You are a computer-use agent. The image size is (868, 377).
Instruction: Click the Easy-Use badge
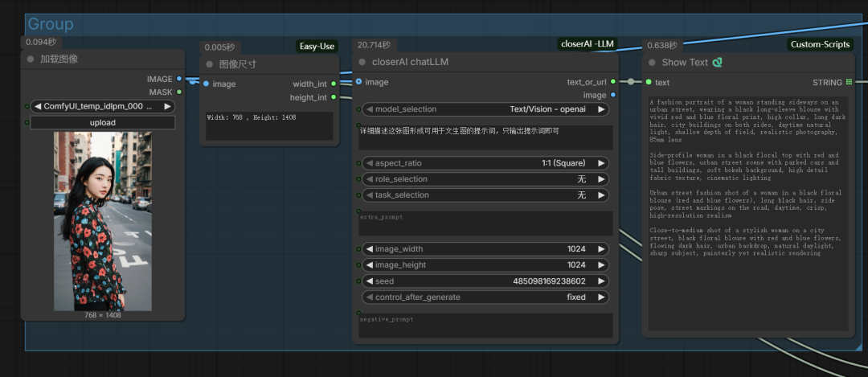[317, 47]
